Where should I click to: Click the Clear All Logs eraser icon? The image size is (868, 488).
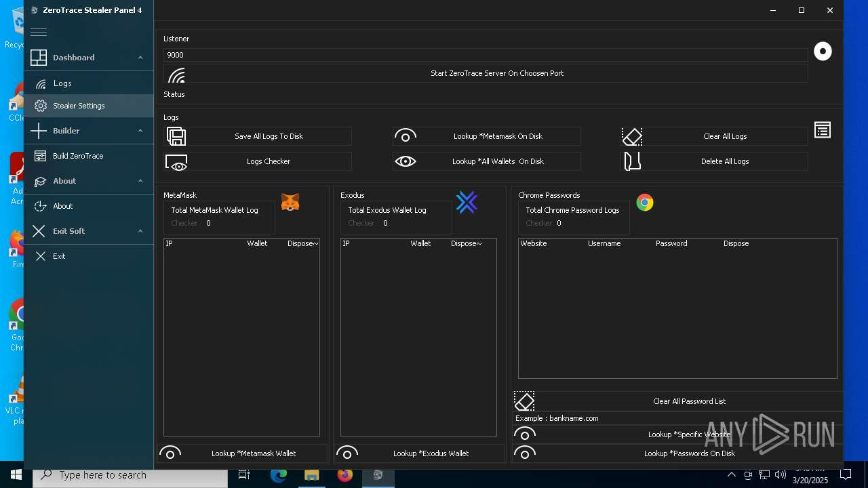632,136
